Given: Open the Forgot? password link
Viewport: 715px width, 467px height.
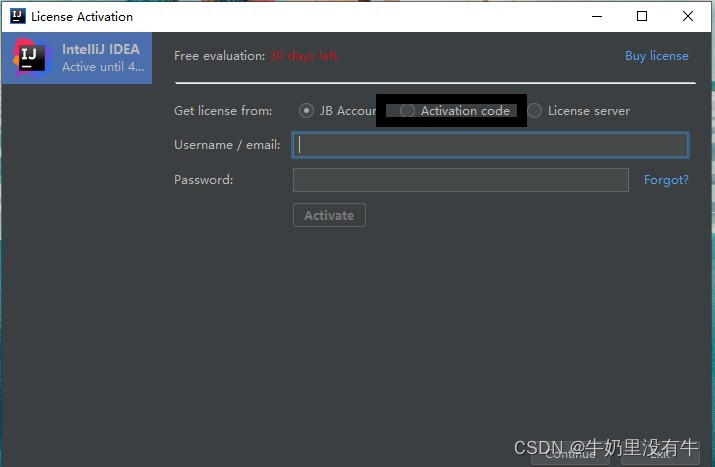Looking at the screenshot, I should tap(666, 180).
